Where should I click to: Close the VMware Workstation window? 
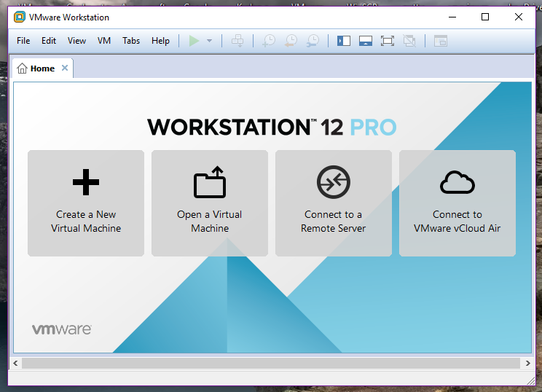(x=518, y=17)
